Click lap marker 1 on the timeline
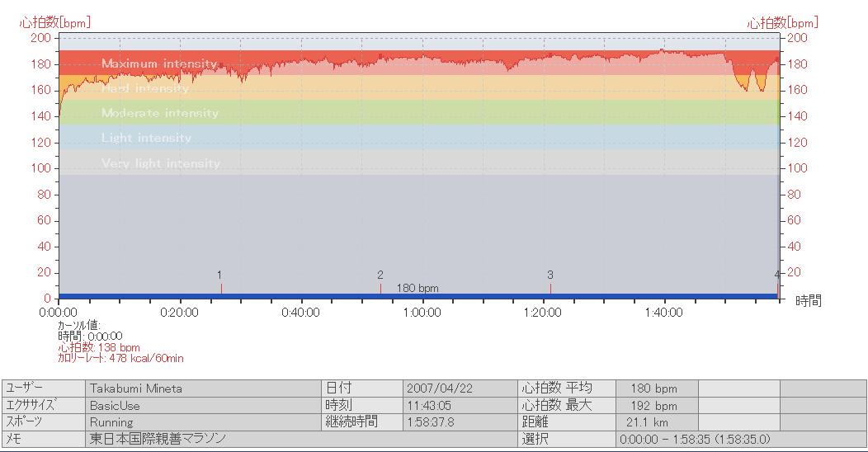The image size is (868, 452). click(220, 281)
